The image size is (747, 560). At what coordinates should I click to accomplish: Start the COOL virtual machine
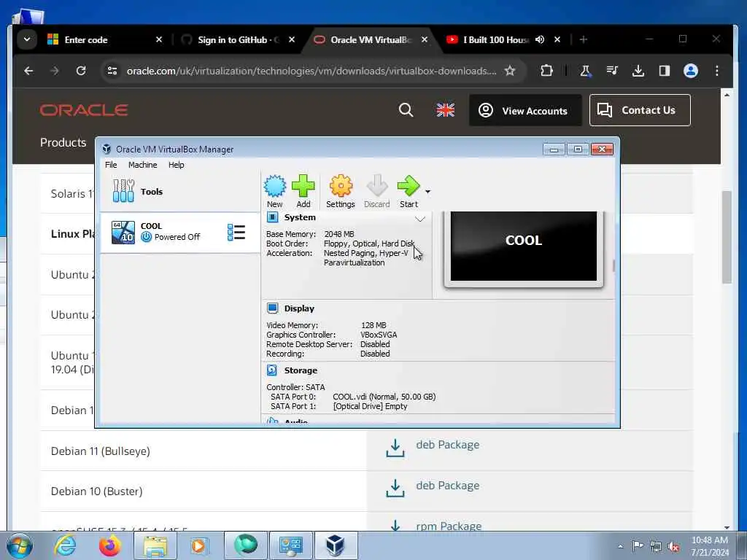409,191
